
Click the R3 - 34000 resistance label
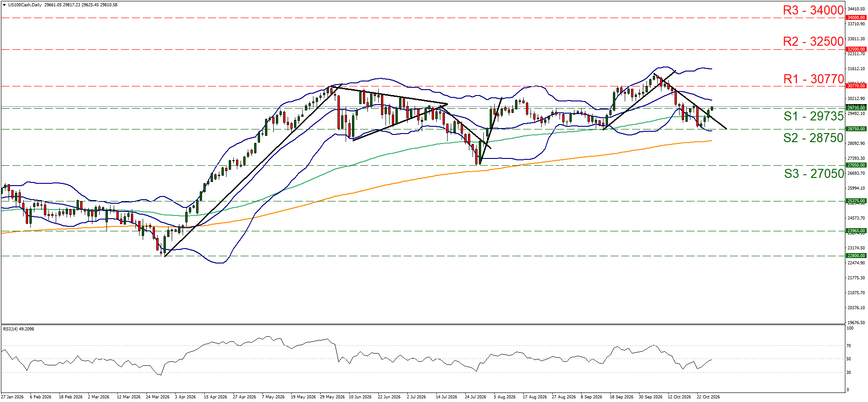coord(813,10)
